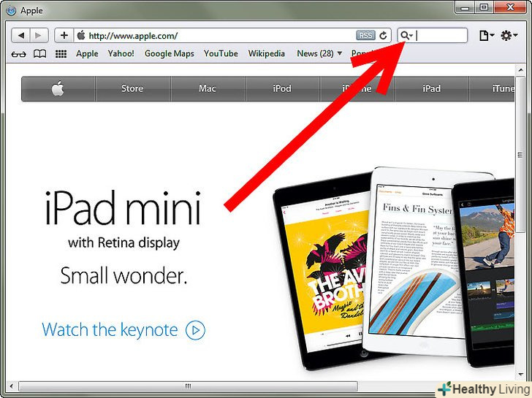Expand the News (28) bookmarks folder
The height and width of the screenshot is (398, 532).
click(319, 53)
